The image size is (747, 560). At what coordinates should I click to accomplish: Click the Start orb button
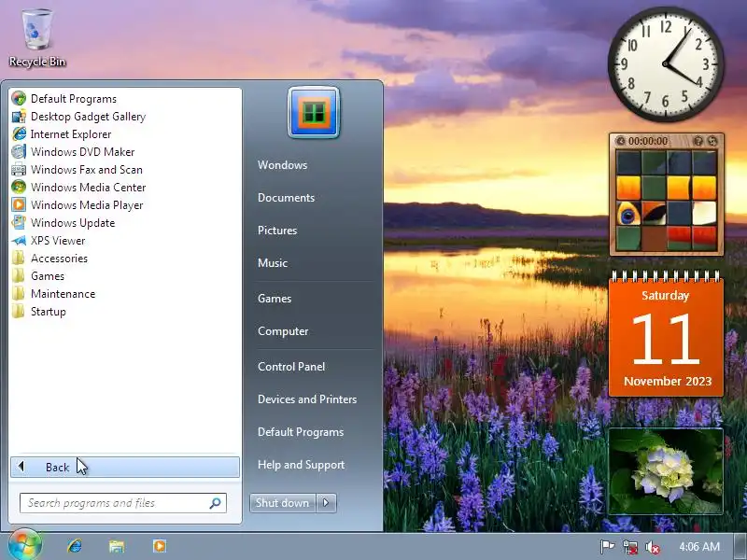(25, 546)
